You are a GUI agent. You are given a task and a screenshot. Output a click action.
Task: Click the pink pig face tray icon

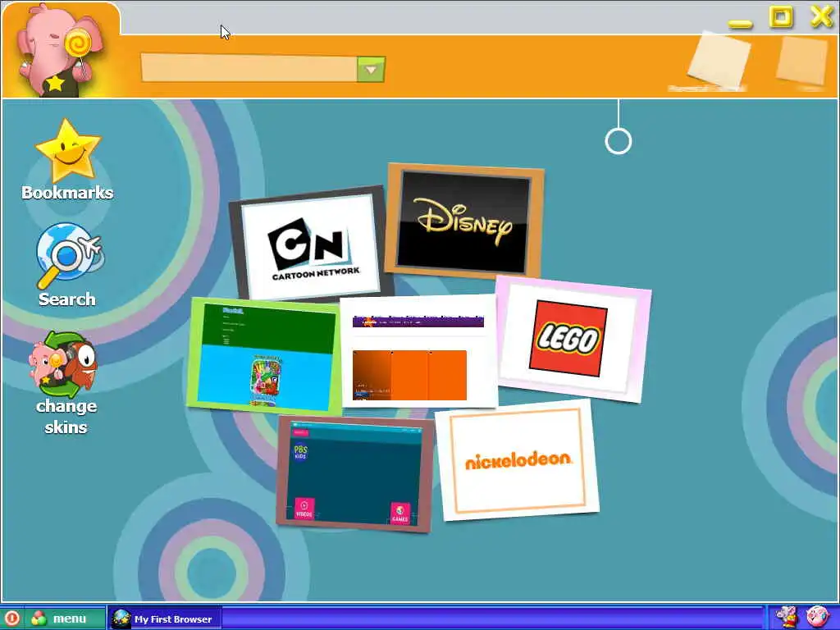[x=818, y=617]
